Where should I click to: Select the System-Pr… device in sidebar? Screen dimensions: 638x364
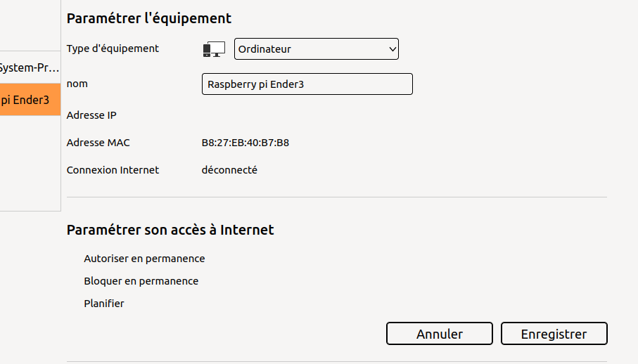tap(28, 68)
